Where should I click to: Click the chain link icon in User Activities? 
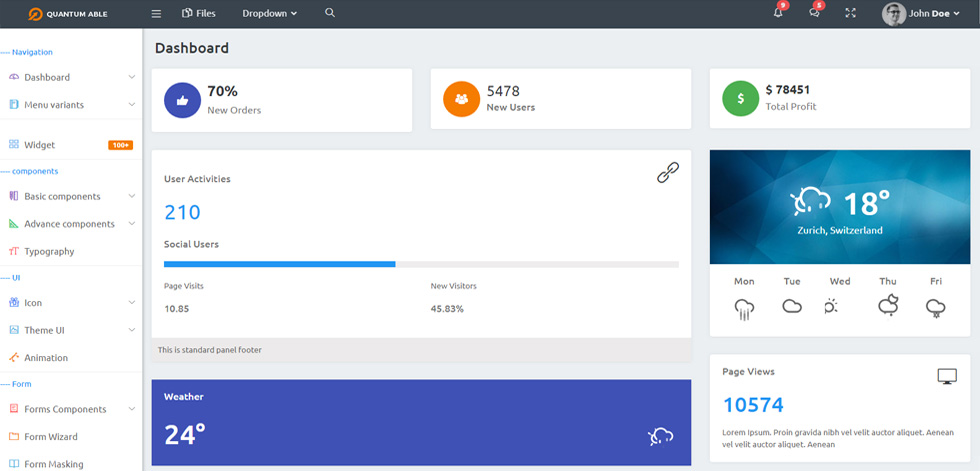coord(668,172)
